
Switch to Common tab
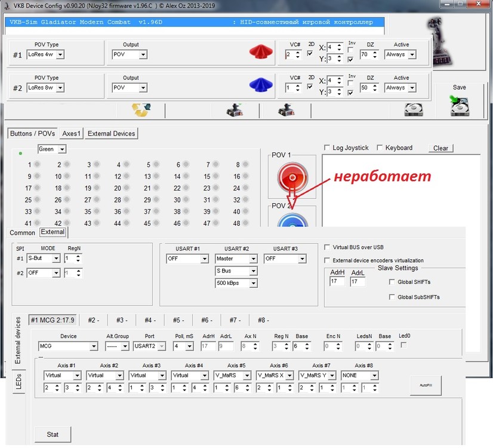[22, 233]
